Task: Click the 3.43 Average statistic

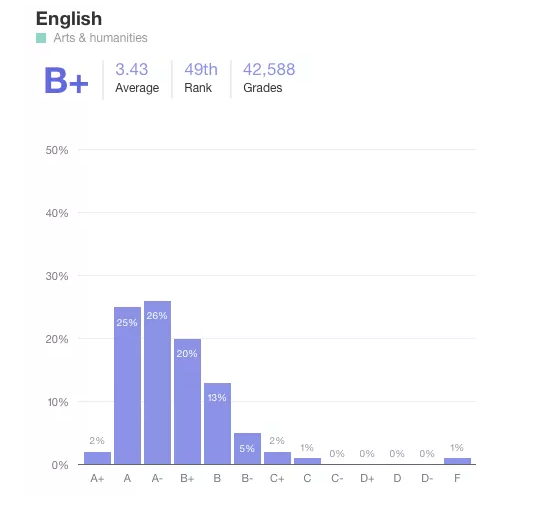Action: coord(137,78)
